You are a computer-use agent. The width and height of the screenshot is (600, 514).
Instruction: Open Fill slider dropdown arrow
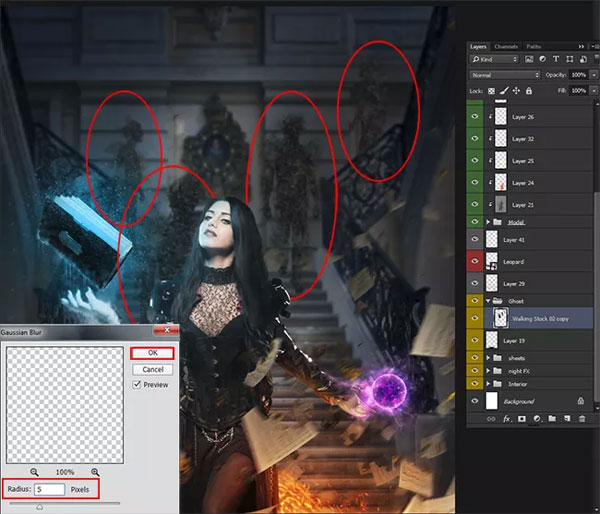594,91
